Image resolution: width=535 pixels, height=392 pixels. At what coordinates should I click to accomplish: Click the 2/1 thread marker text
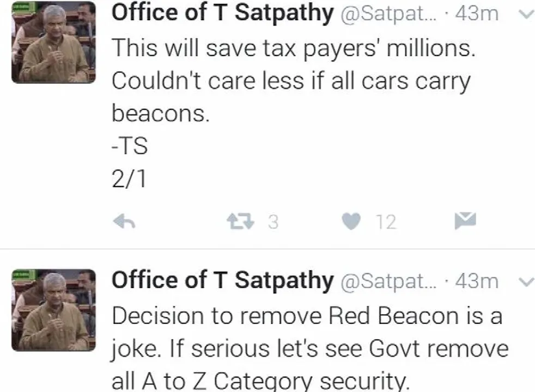click(129, 179)
